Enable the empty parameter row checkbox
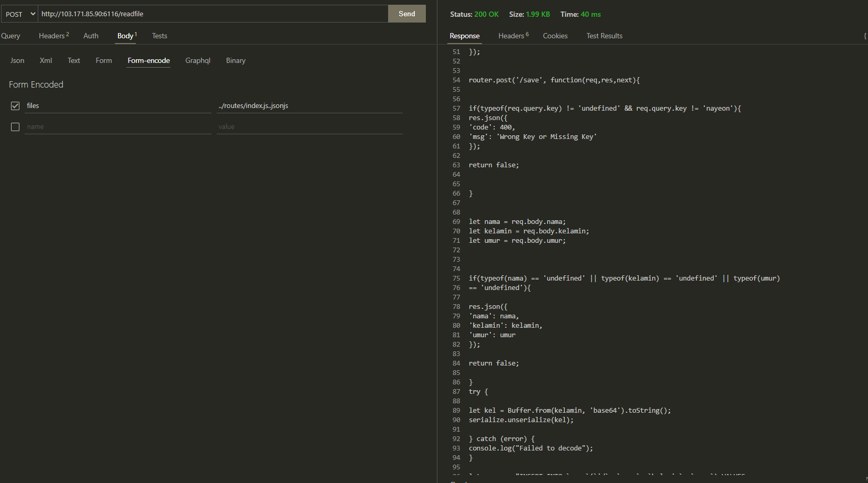Image resolution: width=868 pixels, height=483 pixels. tap(15, 127)
